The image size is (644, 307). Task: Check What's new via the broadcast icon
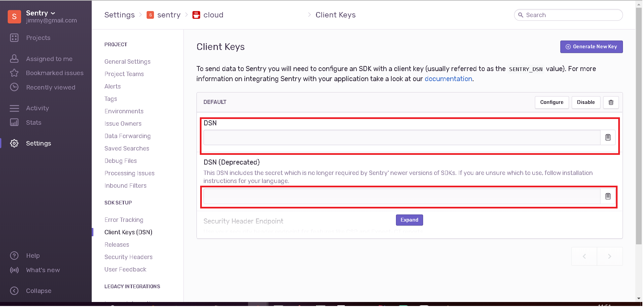click(14, 270)
